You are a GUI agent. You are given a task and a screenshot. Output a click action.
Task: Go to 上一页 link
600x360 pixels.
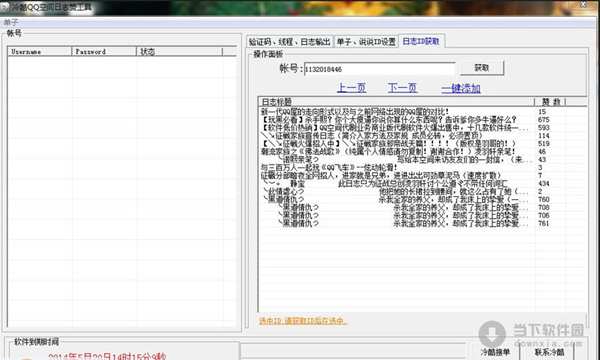[x=351, y=88]
